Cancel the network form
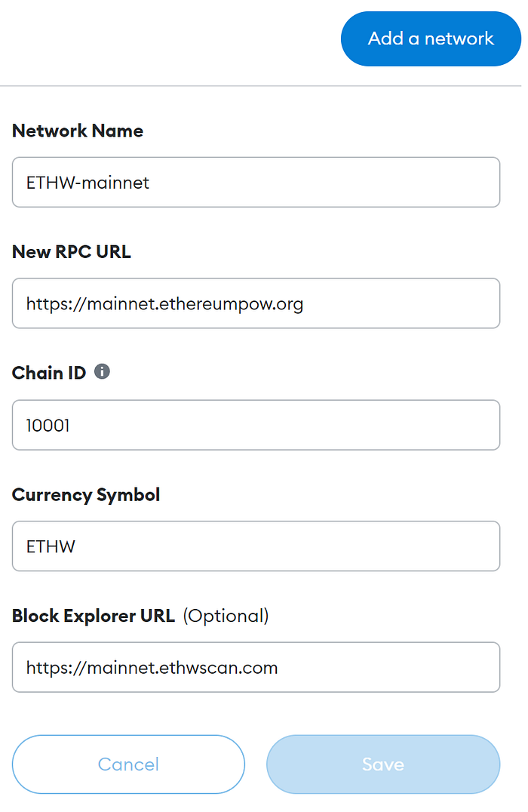The height and width of the screenshot is (812, 528). (128, 764)
